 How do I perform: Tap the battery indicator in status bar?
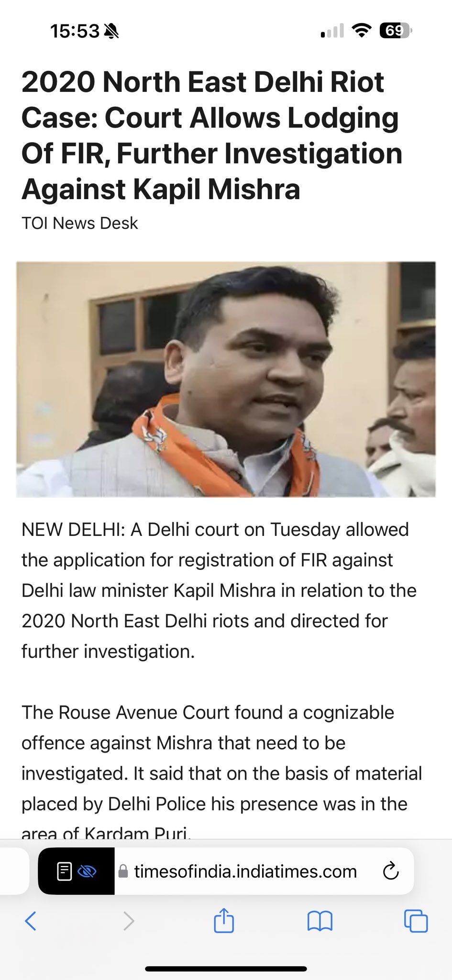click(395, 31)
